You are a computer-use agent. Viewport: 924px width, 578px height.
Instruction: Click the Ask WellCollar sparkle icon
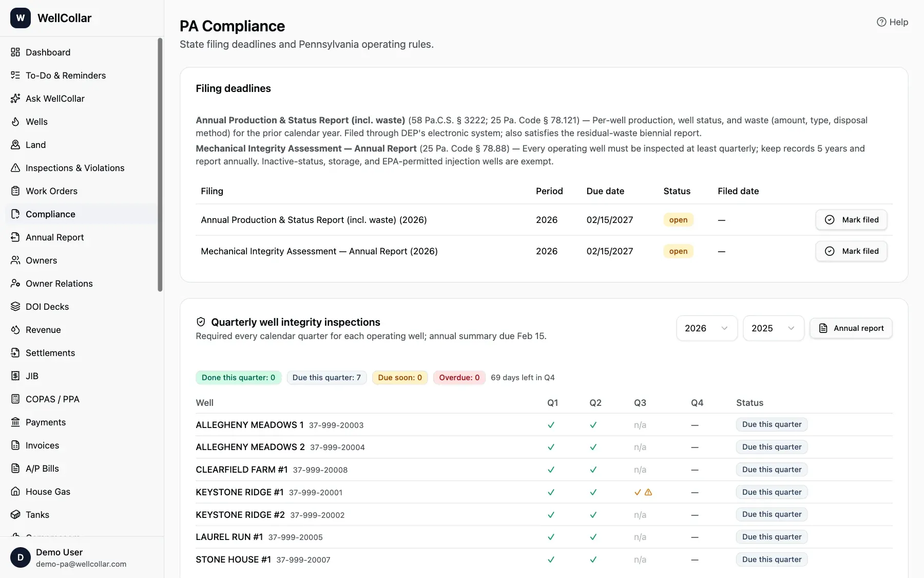15,99
